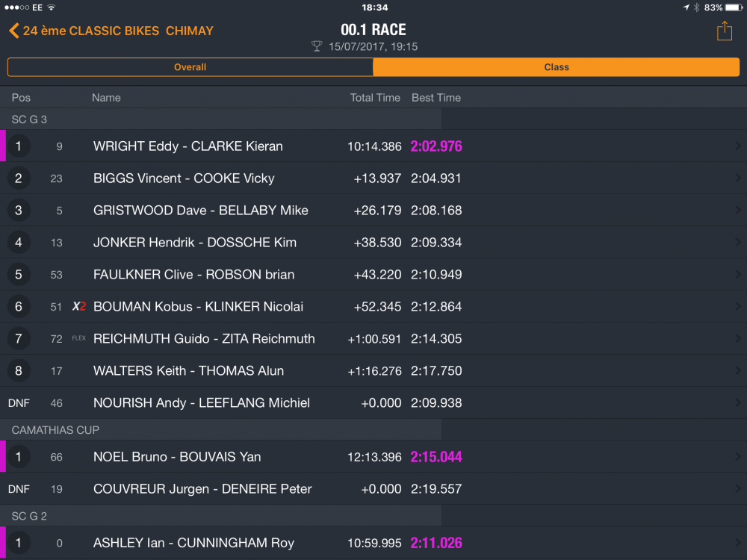The height and width of the screenshot is (560, 747).
Task: Open details chevron for NOEL Bruno row
Action: pos(737,457)
